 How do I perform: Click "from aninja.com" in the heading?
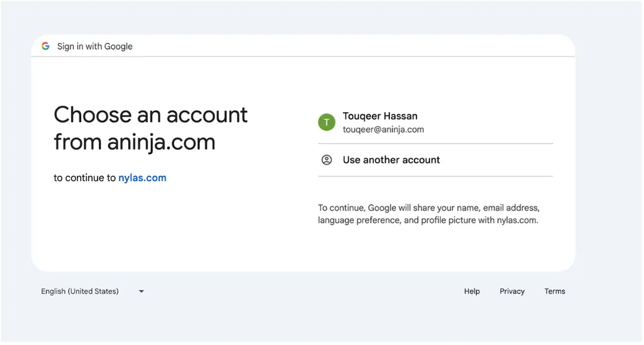point(134,142)
